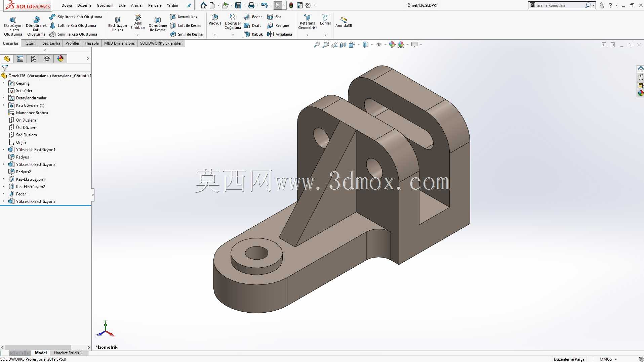Viewport: 644px width, 362px height.
Task: Switch to the Profiller tab
Action: (72, 43)
